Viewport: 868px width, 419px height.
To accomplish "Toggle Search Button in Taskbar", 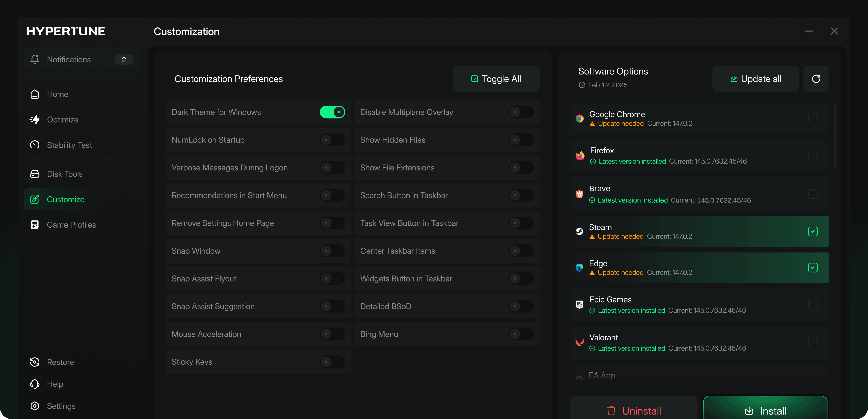I will click(x=521, y=195).
